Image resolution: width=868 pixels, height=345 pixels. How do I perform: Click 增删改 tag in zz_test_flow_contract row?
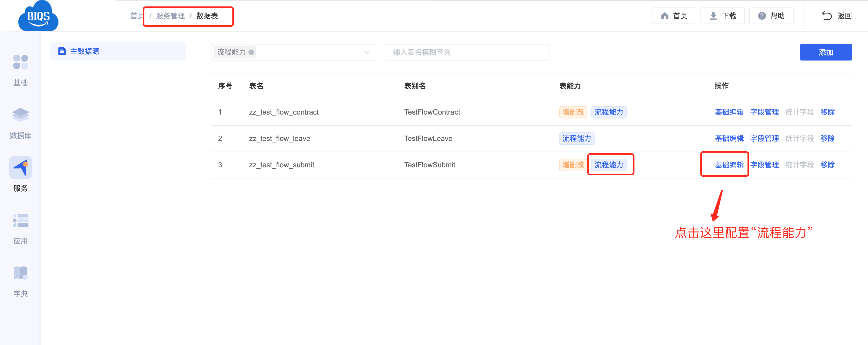tap(573, 112)
